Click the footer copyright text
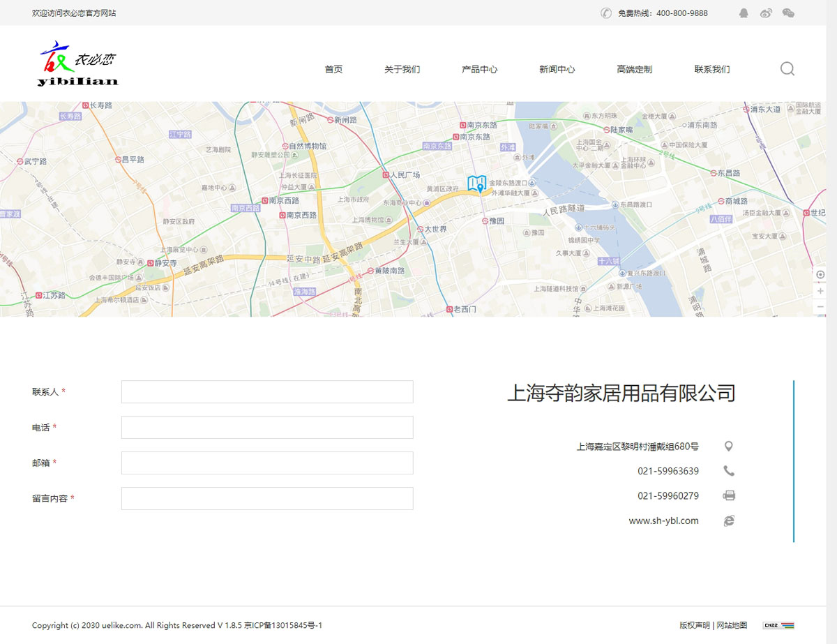This screenshot has width=837, height=644. pos(177,625)
